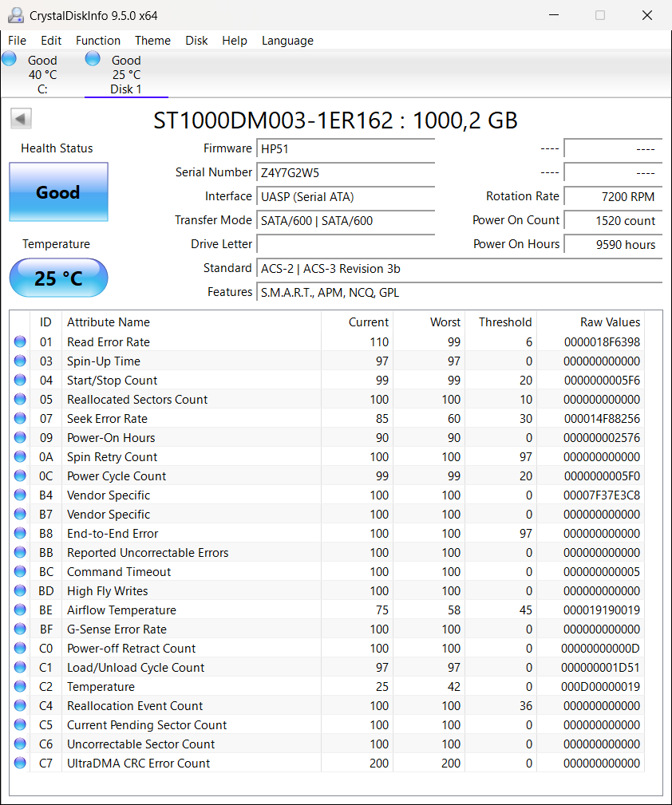The image size is (672, 805).
Task: Open the Language menu
Action: 287,41
